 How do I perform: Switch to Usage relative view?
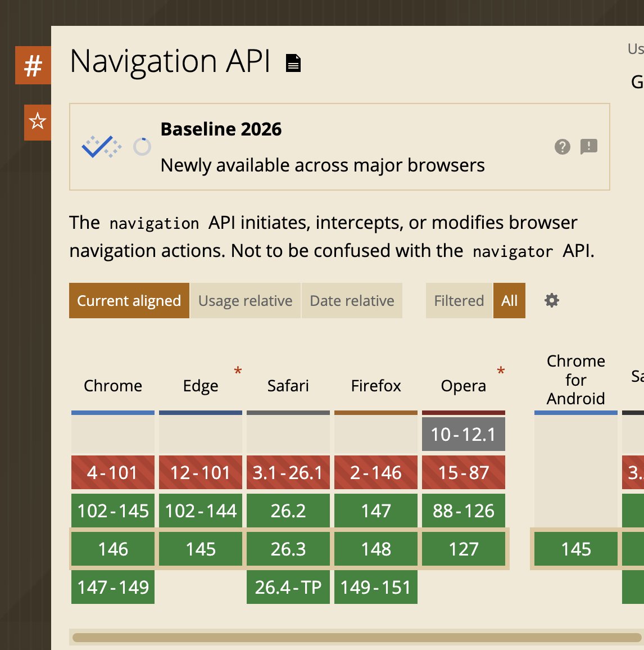[x=246, y=301]
